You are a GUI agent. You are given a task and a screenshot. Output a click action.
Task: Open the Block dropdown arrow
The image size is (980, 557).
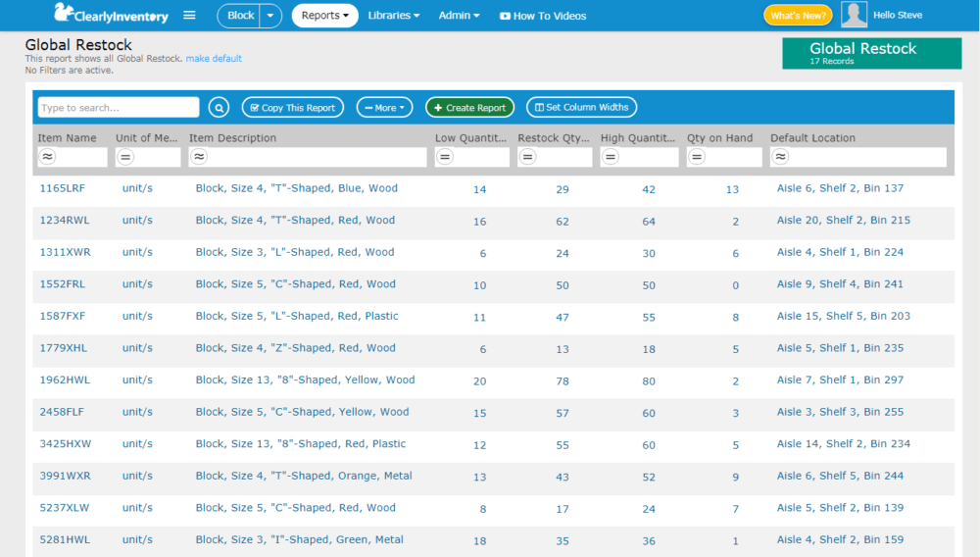point(270,16)
